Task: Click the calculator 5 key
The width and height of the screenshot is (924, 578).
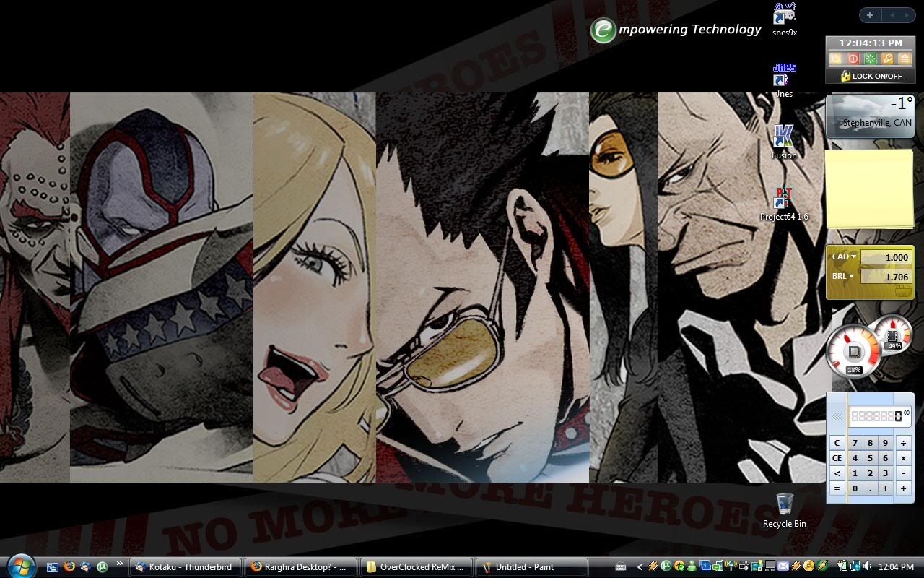Action: pyautogui.click(x=871, y=458)
